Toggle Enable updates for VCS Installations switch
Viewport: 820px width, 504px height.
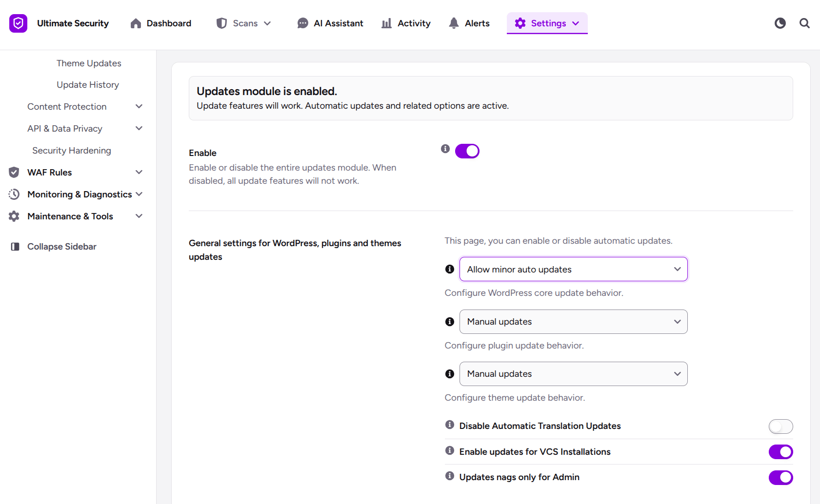pyautogui.click(x=781, y=452)
